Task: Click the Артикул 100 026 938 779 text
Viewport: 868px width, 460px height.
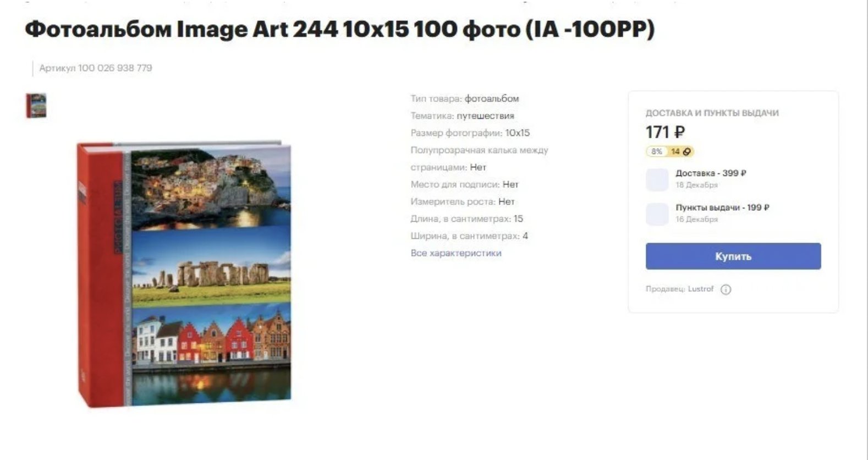Action: [x=96, y=68]
